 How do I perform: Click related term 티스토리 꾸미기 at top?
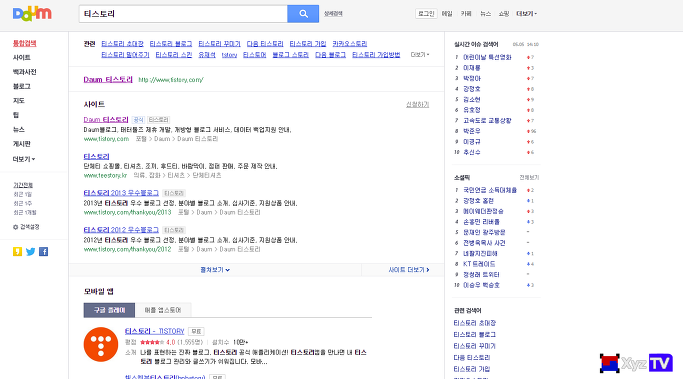pyautogui.click(x=220, y=44)
